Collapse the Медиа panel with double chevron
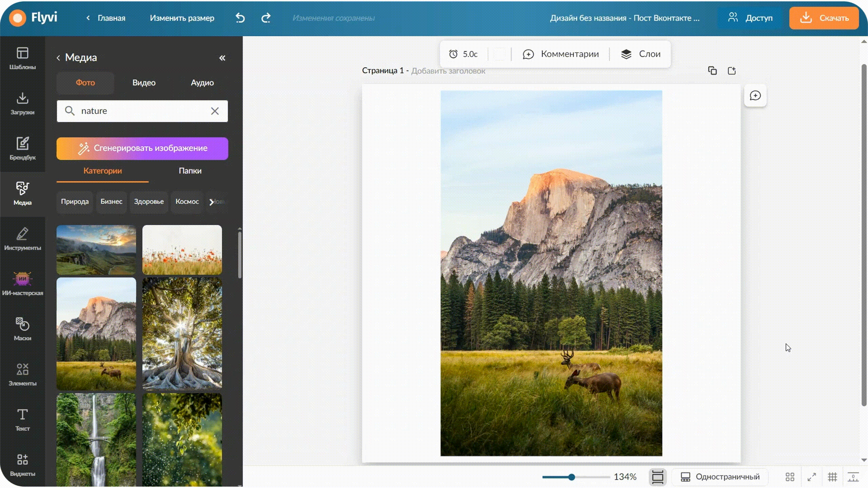Screen dimensions: 868x488 [222, 58]
